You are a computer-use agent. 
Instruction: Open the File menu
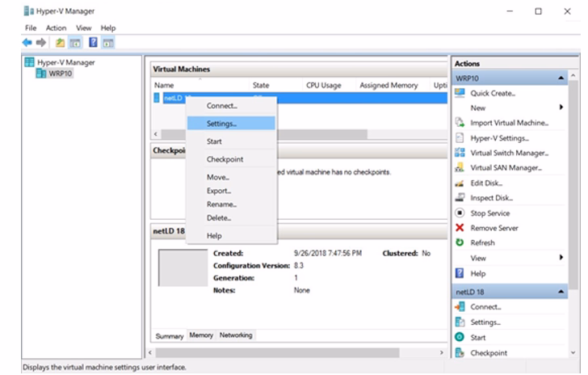(31, 27)
